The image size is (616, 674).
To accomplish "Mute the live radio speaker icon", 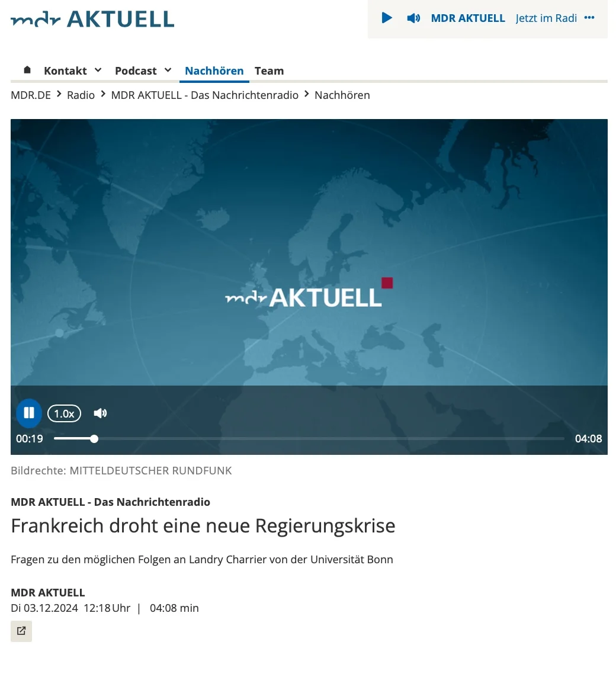I will point(413,18).
